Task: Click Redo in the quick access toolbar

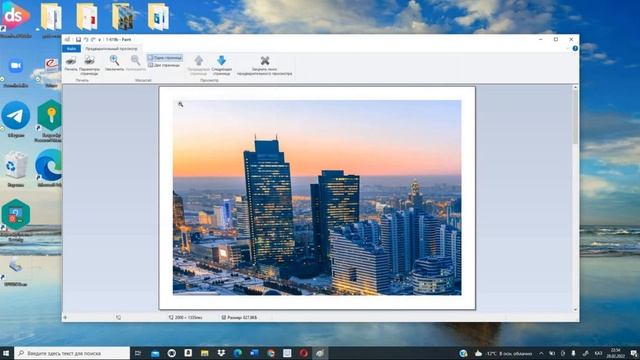Action: [x=93, y=40]
